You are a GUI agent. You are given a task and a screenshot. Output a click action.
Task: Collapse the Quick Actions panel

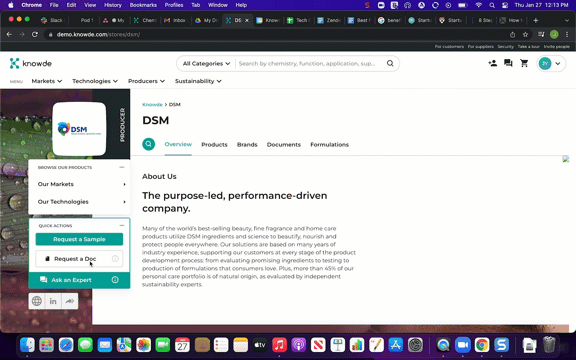click(122, 225)
